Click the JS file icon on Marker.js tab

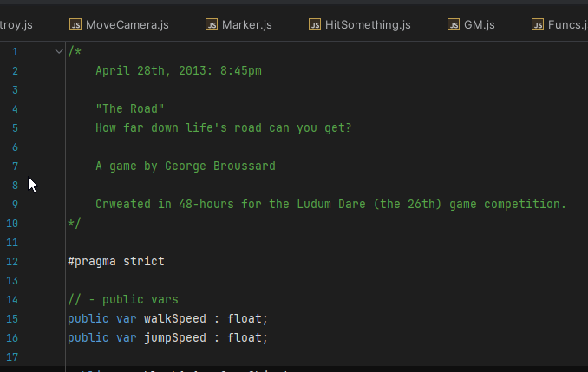[x=212, y=25]
